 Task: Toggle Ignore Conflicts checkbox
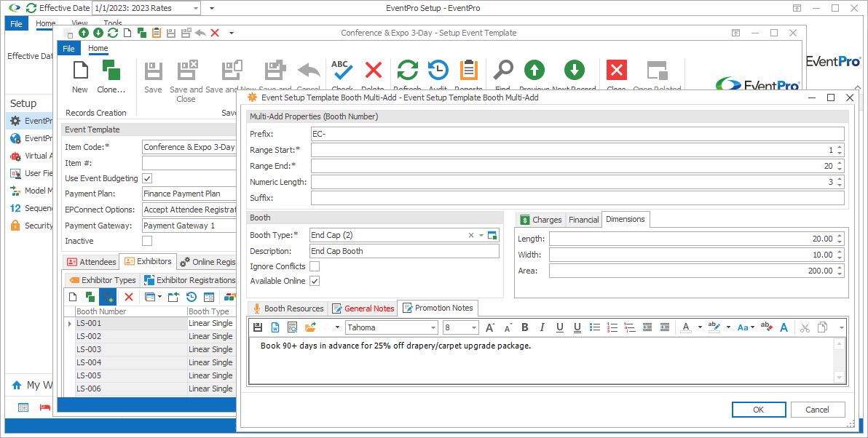[x=315, y=266]
